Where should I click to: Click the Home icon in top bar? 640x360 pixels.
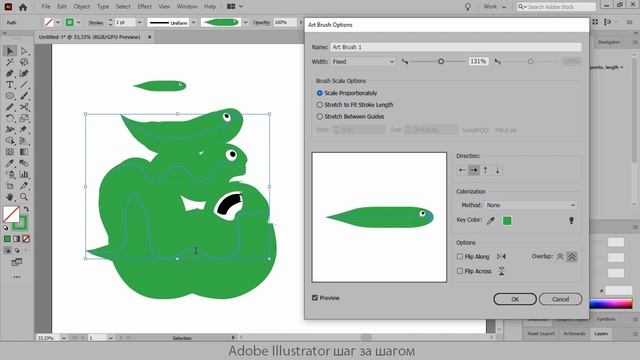(x=23, y=7)
